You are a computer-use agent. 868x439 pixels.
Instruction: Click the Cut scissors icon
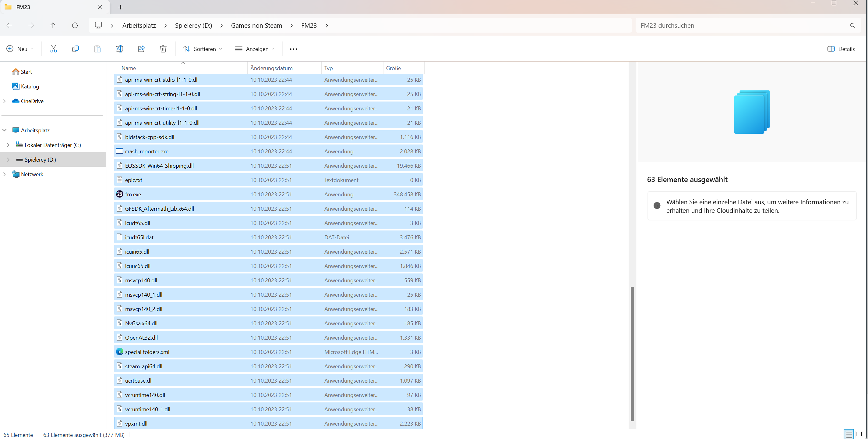coord(53,49)
